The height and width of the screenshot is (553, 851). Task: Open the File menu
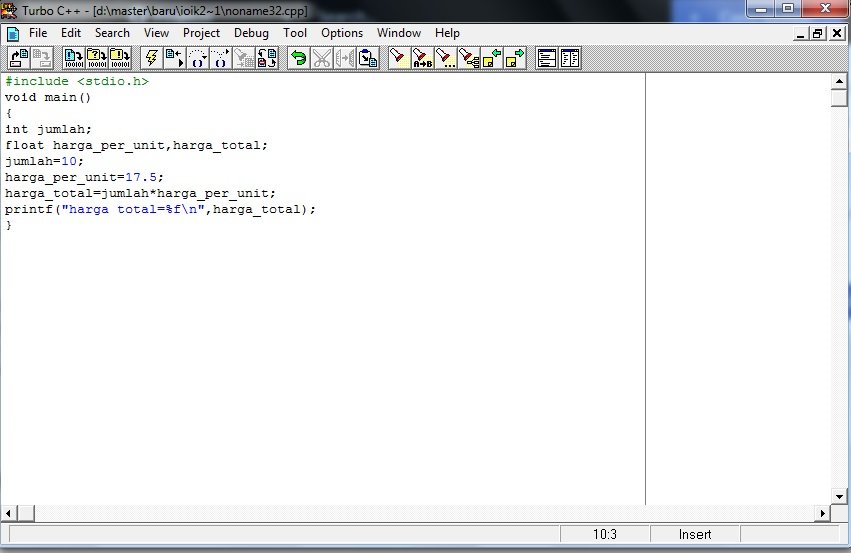click(x=38, y=33)
